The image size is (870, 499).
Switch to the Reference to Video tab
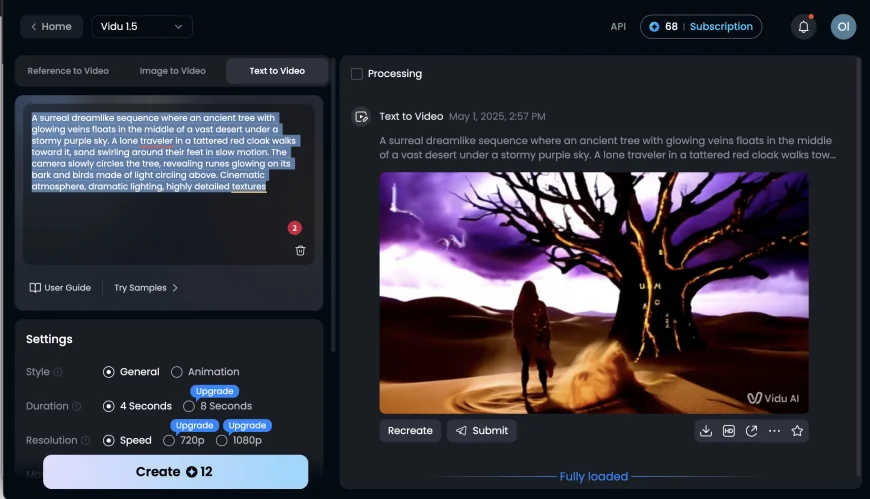click(68, 71)
